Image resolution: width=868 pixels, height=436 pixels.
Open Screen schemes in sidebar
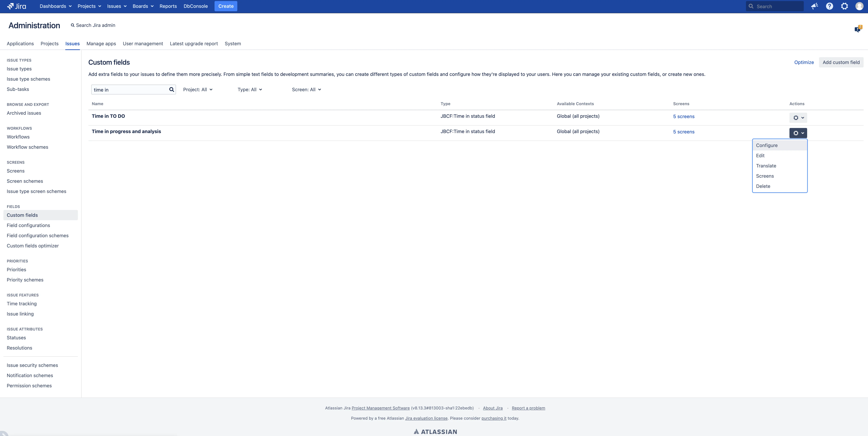25,181
